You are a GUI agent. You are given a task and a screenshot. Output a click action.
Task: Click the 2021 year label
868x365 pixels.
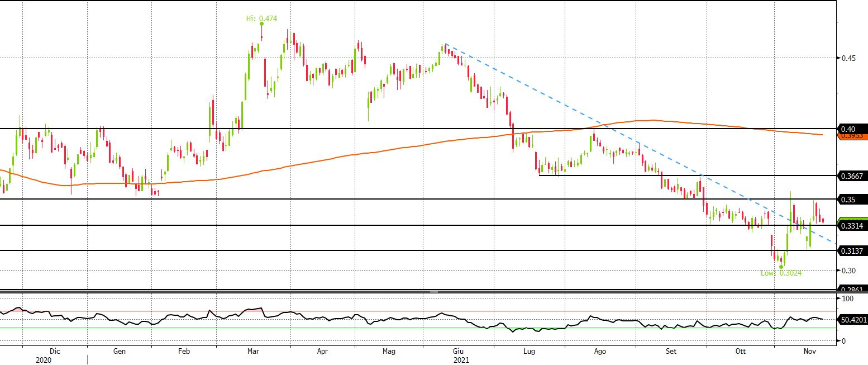click(x=461, y=361)
